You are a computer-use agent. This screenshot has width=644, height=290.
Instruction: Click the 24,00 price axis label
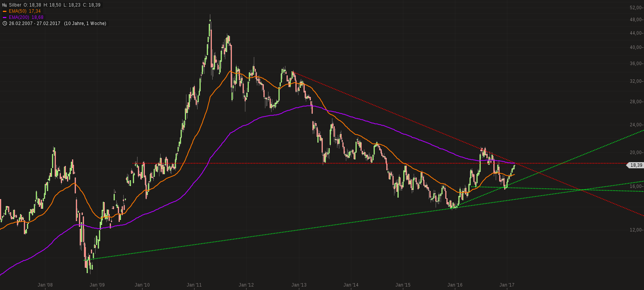tap(635, 125)
